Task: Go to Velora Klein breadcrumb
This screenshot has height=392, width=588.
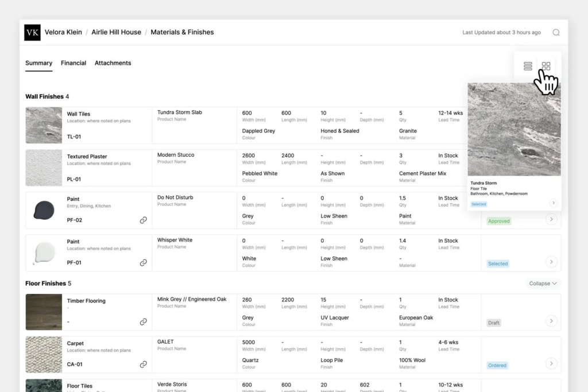Action: (63, 32)
